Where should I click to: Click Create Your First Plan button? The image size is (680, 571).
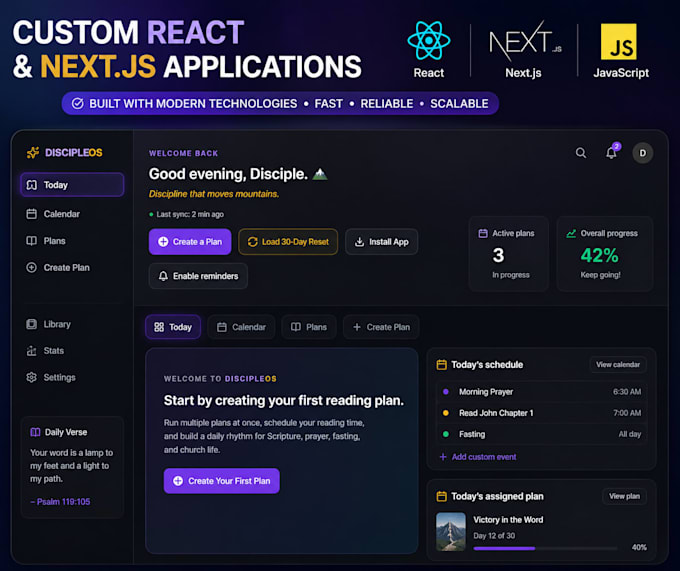222,480
